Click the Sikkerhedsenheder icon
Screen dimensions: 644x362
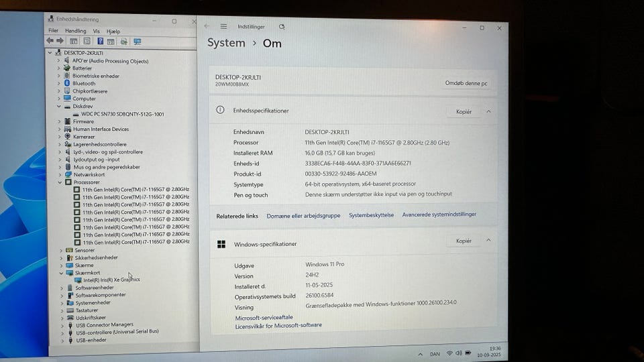click(x=70, y=257)
